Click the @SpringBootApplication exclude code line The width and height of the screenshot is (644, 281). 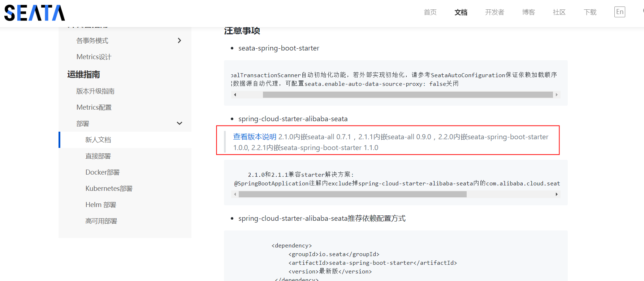[397, 183]
